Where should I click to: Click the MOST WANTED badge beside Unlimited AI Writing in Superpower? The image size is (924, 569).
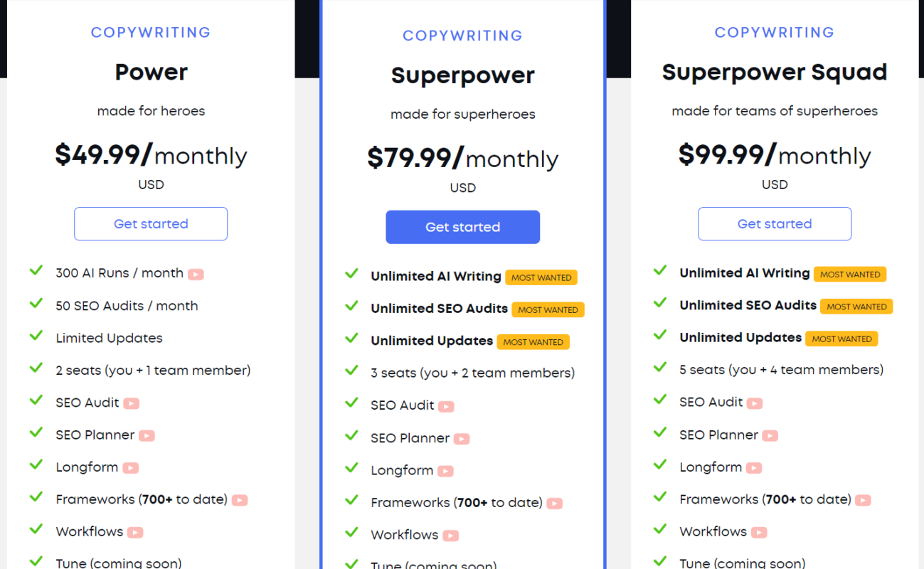tap(541, 277)
